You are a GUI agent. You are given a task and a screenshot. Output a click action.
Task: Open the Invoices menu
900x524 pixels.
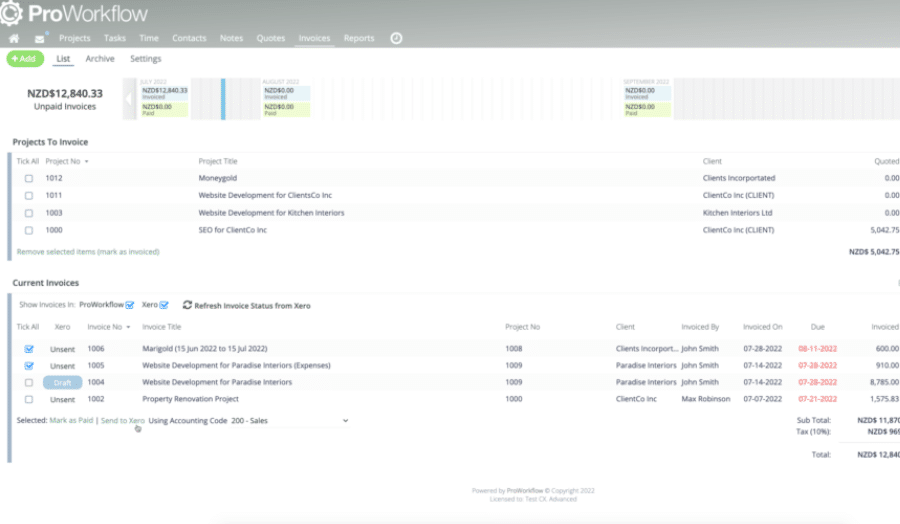pos(314,38)
